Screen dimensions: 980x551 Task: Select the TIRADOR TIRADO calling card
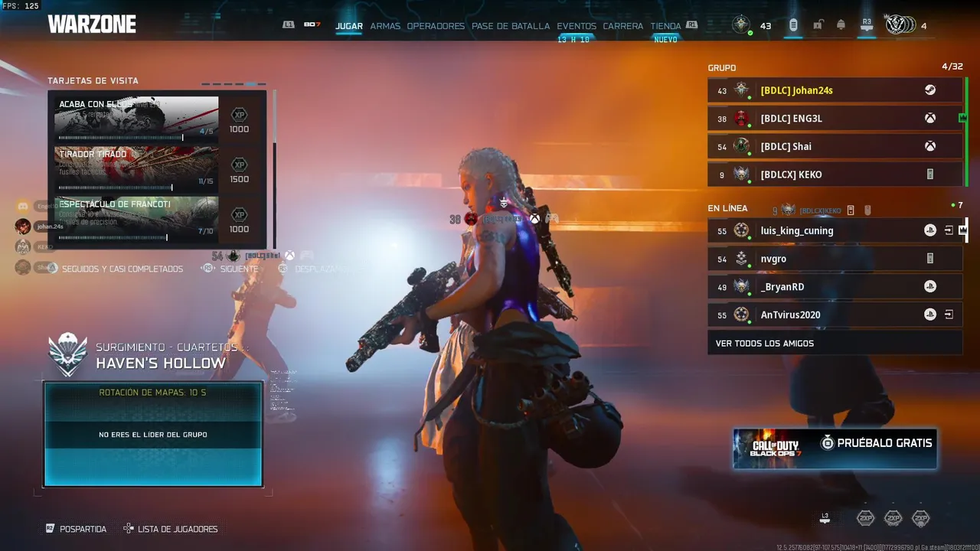point(136,168)
